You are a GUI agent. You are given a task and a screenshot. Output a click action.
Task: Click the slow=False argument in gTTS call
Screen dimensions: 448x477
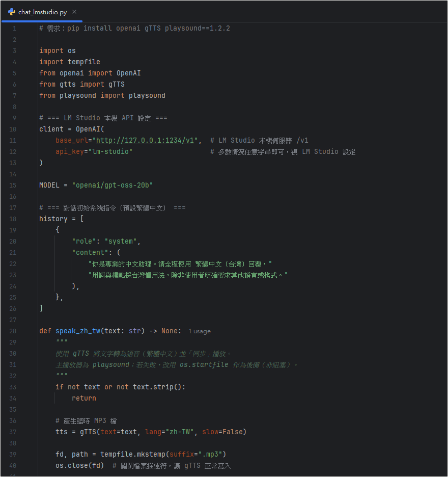[x=223, y=432]
